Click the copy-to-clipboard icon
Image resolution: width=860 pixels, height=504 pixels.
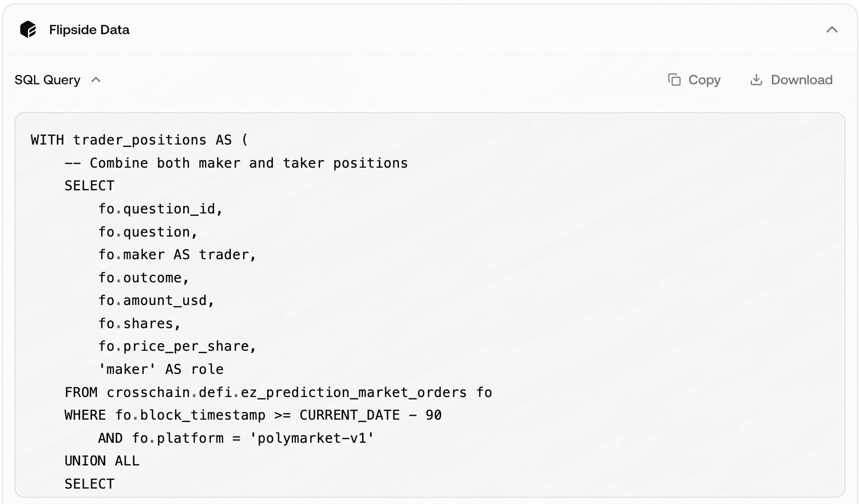coord(674,80)
